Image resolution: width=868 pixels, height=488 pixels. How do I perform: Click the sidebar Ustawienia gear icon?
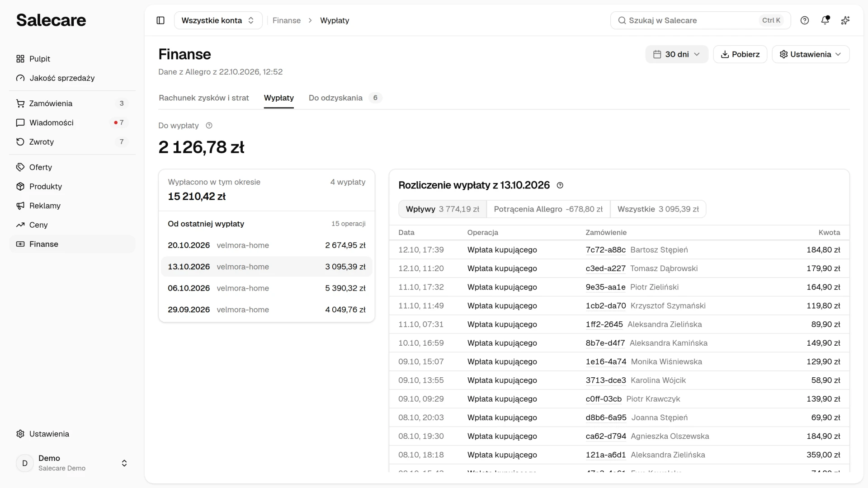[20, 434]
